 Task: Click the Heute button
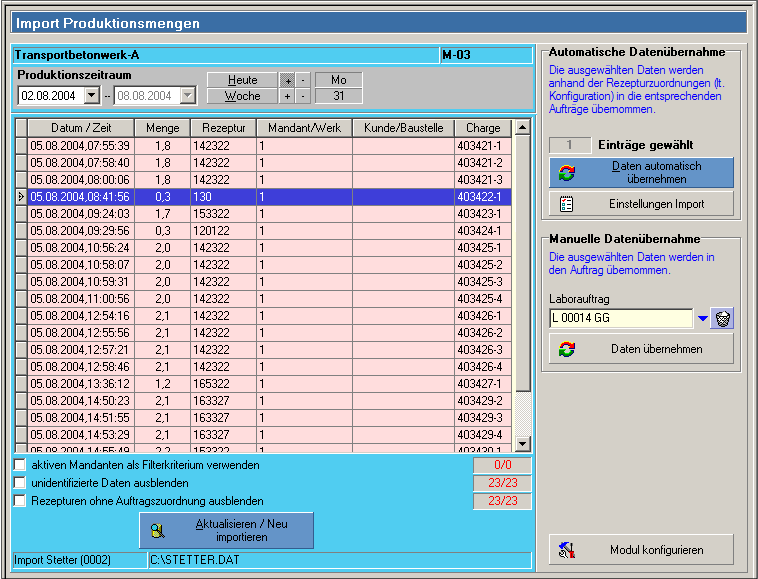(x=242, y=80)
